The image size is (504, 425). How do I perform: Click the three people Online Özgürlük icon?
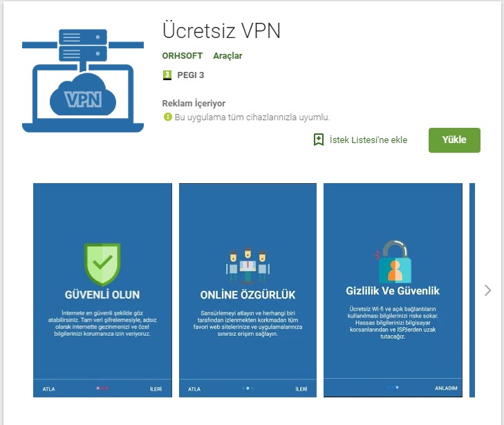tap(248, 265)
